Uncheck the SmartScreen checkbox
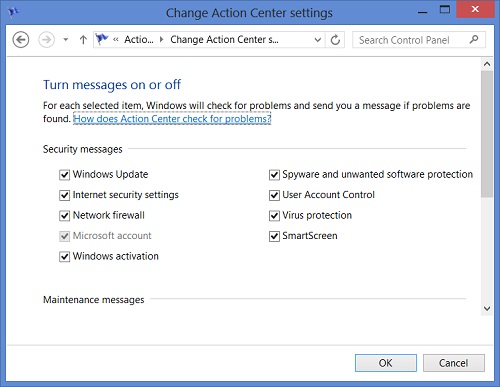 pos(274,236)
